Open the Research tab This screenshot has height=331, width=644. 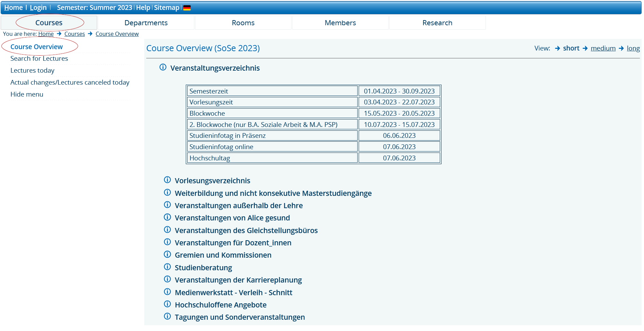click(437, 23)
